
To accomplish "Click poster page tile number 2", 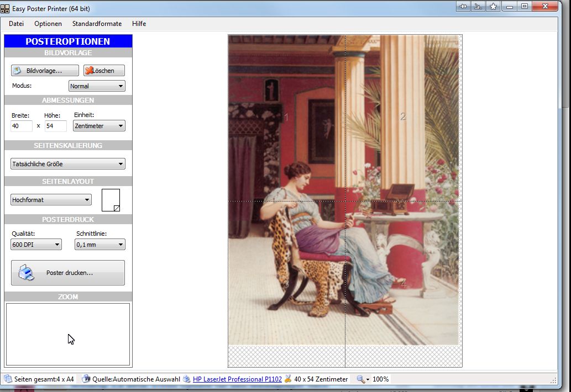I will tap(404, 118).
